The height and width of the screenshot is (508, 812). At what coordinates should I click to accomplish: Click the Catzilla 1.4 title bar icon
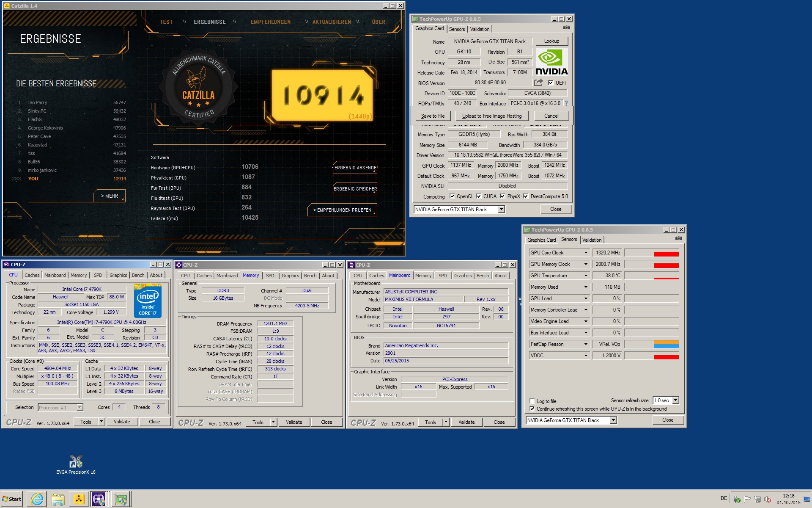click(6, 6)
